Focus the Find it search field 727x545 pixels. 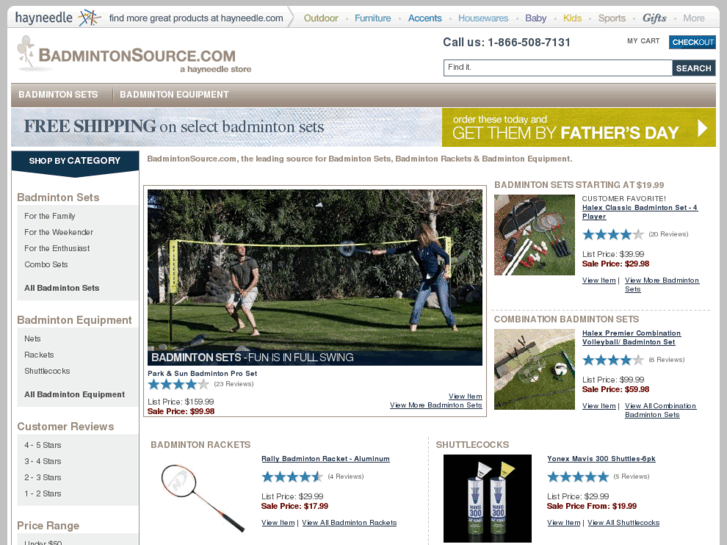(x=558, y=68)
